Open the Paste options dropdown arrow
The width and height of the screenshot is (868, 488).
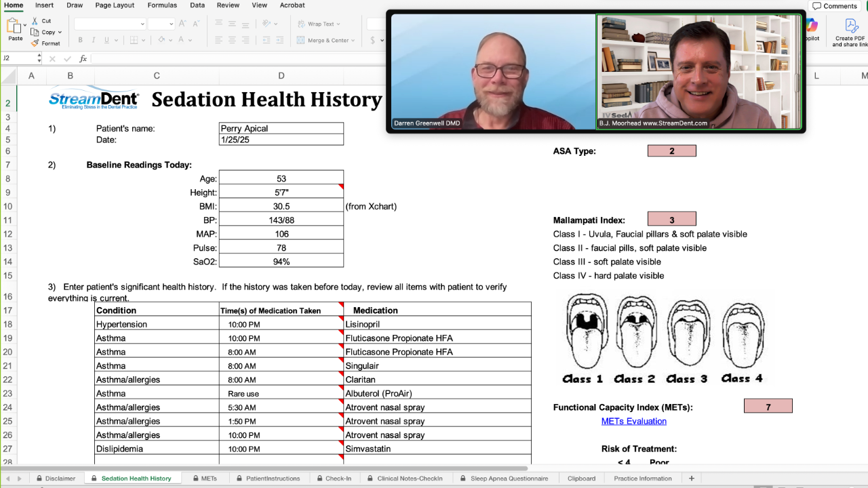(x=25, y=25)
